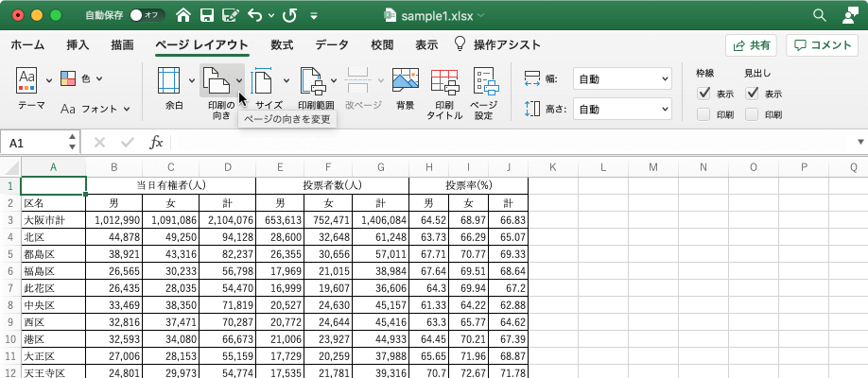868x378 pixels.
Task: Click the cell 区名
Action: [x=53, y=203]
